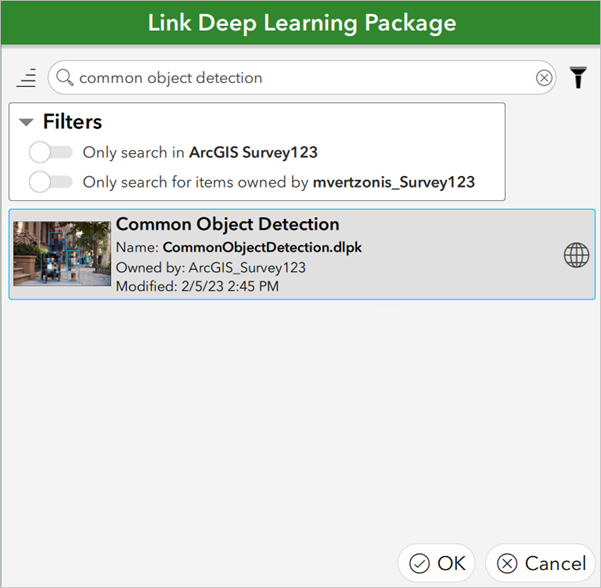Click the magnifying glass search icon
The width and height of the screenshot is (601, 588).
65,77
